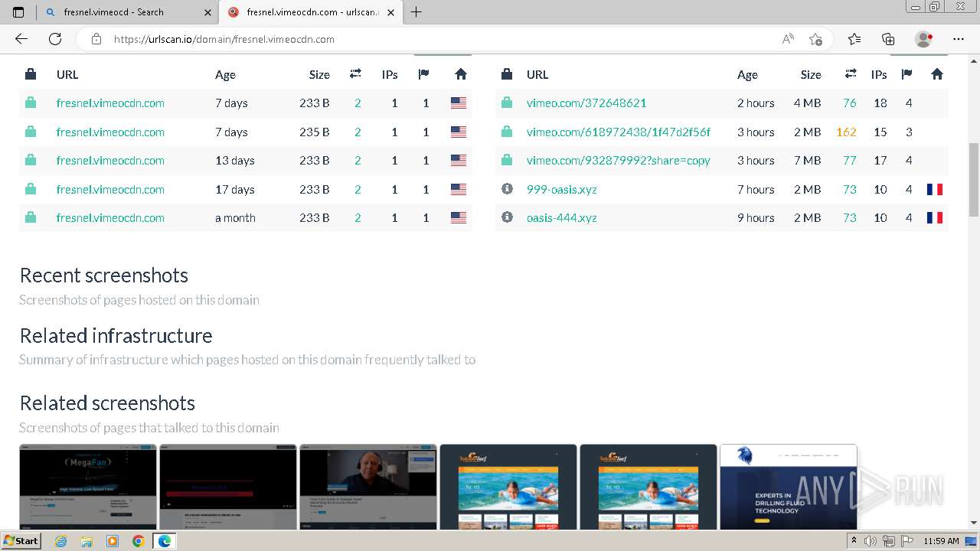Click the home icon in right table header
The width and height of the screenshot is (980, 551).
click(937, 74)
